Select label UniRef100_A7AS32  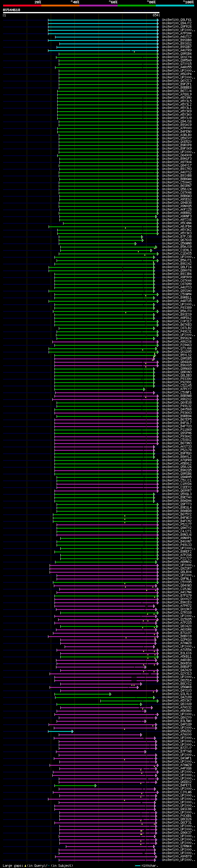177,708
